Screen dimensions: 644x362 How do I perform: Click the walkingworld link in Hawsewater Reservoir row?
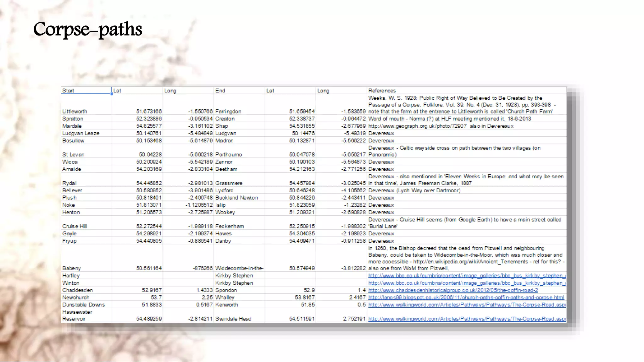point(467,319)
